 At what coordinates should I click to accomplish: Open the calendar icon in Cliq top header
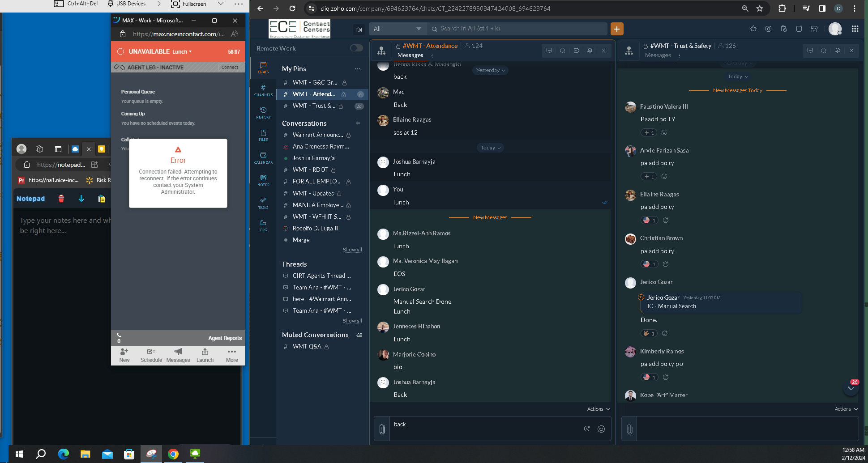pos(799,29)
